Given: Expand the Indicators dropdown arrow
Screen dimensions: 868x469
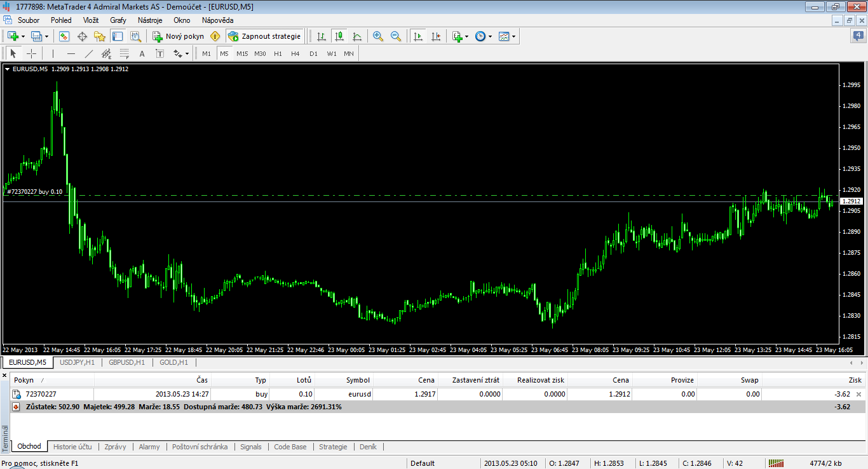Looking at the screenshot, I should click(x=467, y=36).
